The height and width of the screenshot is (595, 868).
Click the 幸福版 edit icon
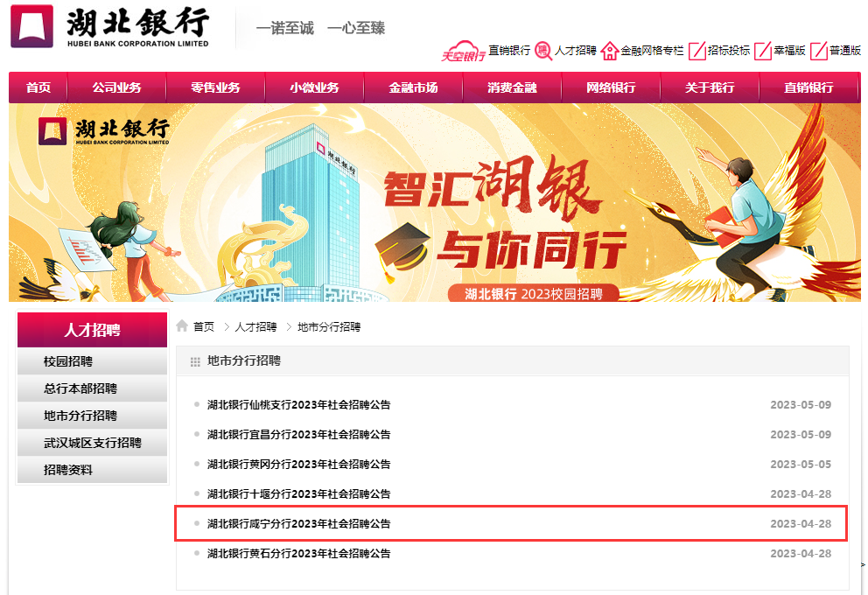pos(763,51)
